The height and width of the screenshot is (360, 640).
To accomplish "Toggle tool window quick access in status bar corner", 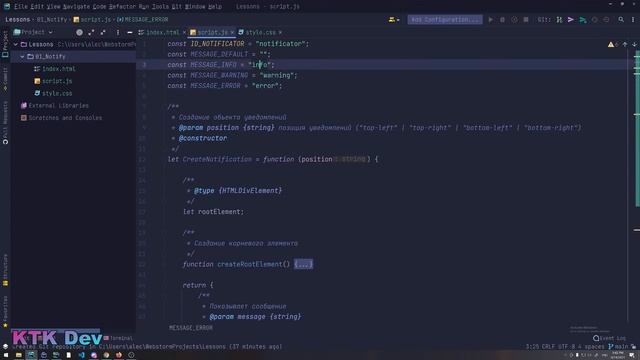I will pos(5,346).
